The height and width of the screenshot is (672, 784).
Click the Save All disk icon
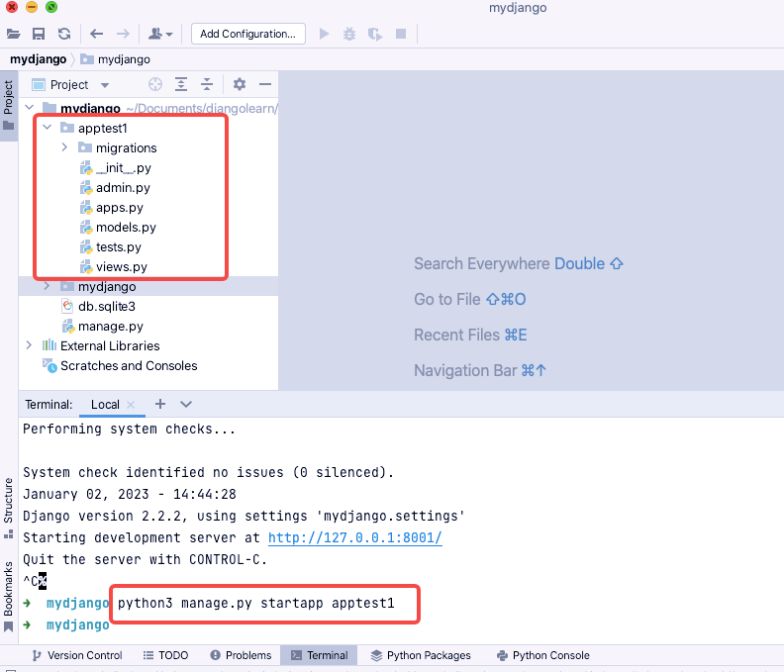click(x=39, y=34)
